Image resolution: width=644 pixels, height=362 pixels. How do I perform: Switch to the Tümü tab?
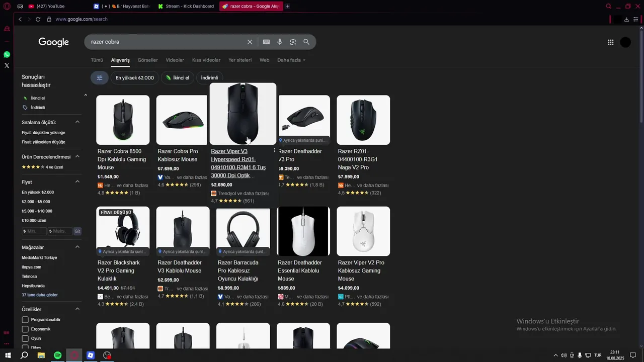click(x=97, y=60)
